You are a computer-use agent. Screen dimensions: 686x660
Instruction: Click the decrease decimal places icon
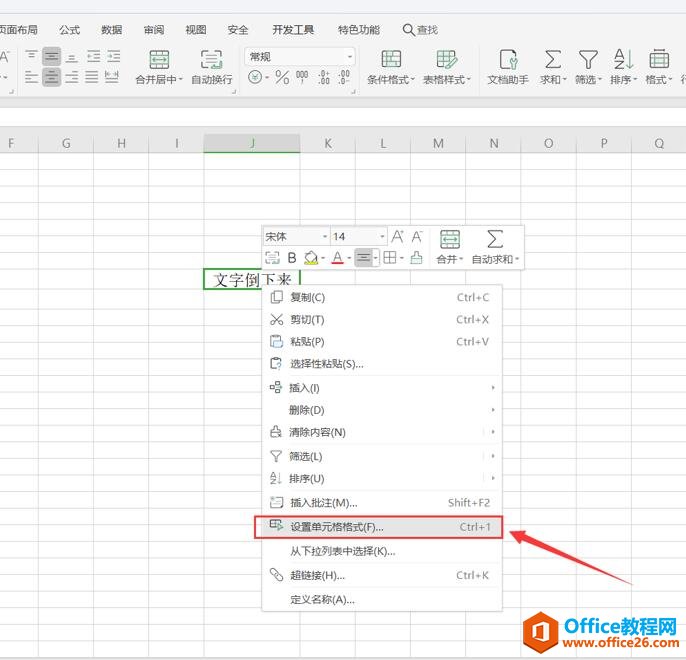click(344, 77)
